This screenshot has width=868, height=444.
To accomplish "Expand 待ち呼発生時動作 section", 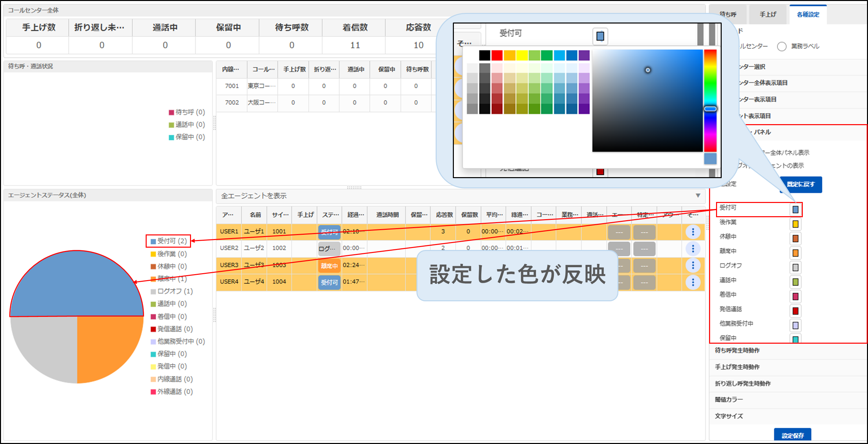I will (737, 350).
